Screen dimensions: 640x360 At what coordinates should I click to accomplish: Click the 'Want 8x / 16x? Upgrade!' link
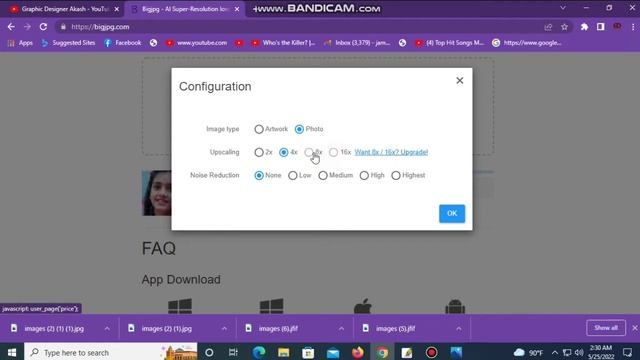click(x=391, y=152)
